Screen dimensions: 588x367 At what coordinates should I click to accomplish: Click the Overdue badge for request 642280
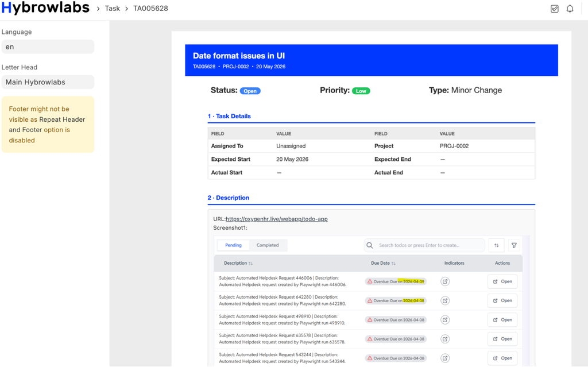click(396, 300)
